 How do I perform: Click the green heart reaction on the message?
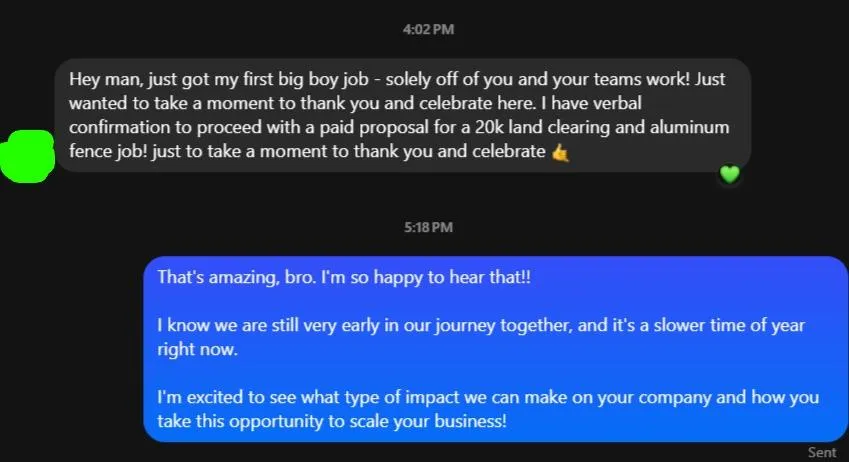[729, 174]
